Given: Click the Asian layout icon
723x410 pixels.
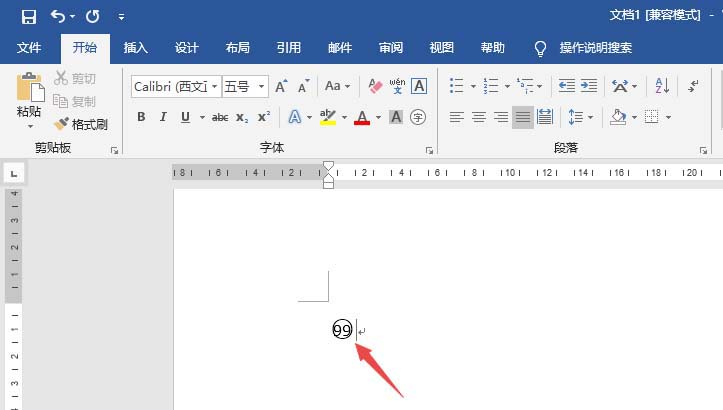Looking at the screenshot, I should coord(620,86).
